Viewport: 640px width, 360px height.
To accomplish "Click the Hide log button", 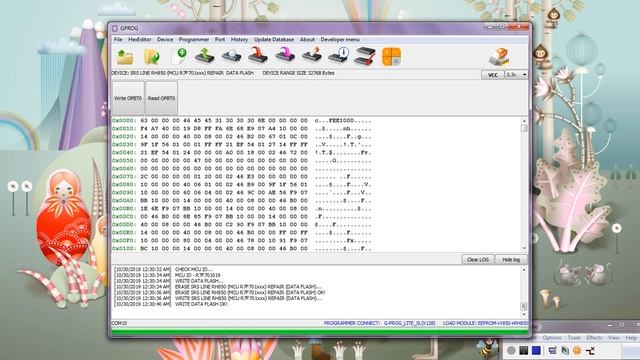I will (x=511, y=260).
